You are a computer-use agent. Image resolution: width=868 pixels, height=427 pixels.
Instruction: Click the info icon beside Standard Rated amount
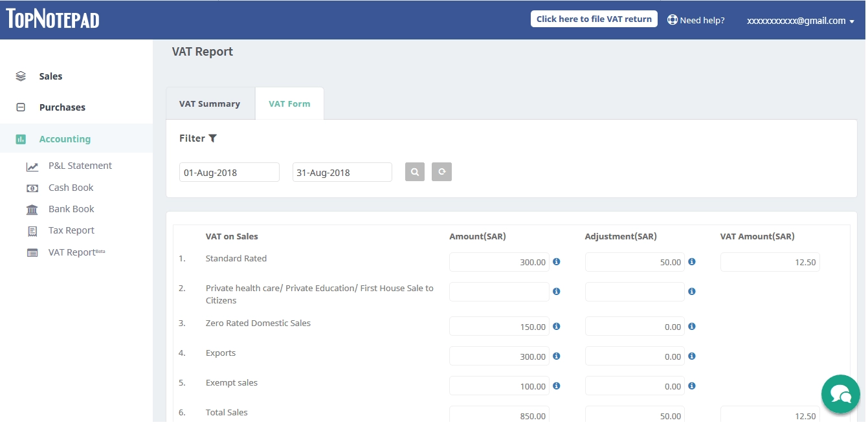coord(555,262)
